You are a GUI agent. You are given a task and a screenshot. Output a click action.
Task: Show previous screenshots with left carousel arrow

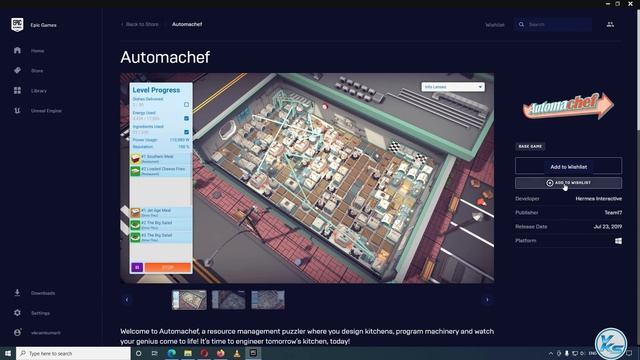[127, 300]
